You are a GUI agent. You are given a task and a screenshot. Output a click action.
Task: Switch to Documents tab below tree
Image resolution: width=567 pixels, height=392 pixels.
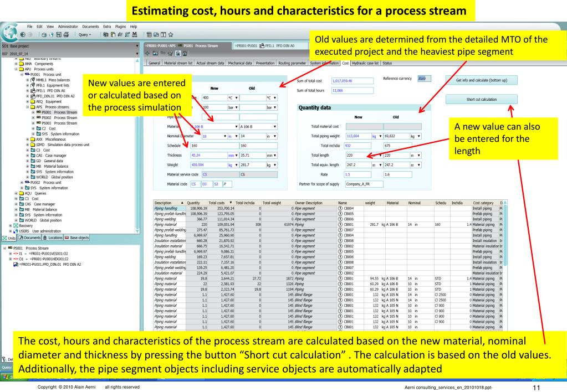[29, 238]
